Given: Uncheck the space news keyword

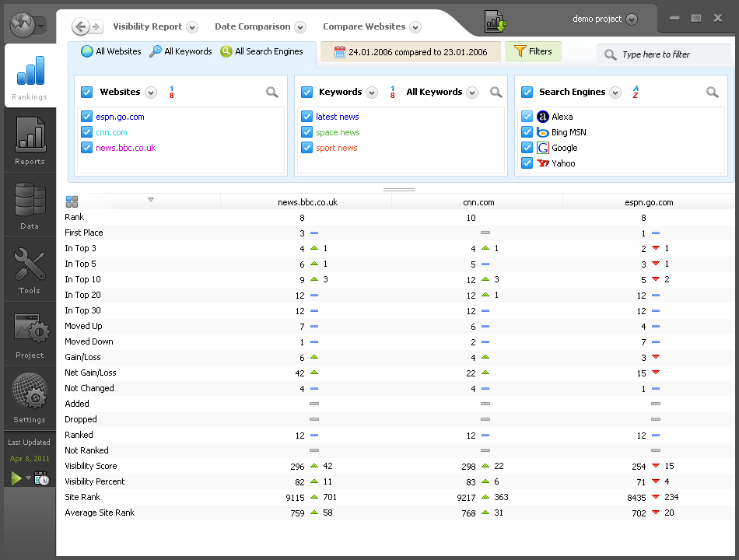Looking at the screenshot, I should click(306, 132).
